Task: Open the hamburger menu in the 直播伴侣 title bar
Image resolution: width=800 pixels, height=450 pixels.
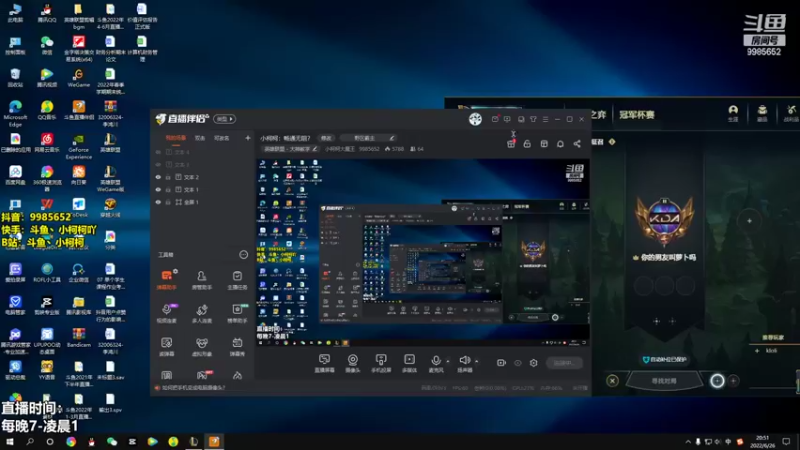Action: pyautogui.click(x=545, y=119)
